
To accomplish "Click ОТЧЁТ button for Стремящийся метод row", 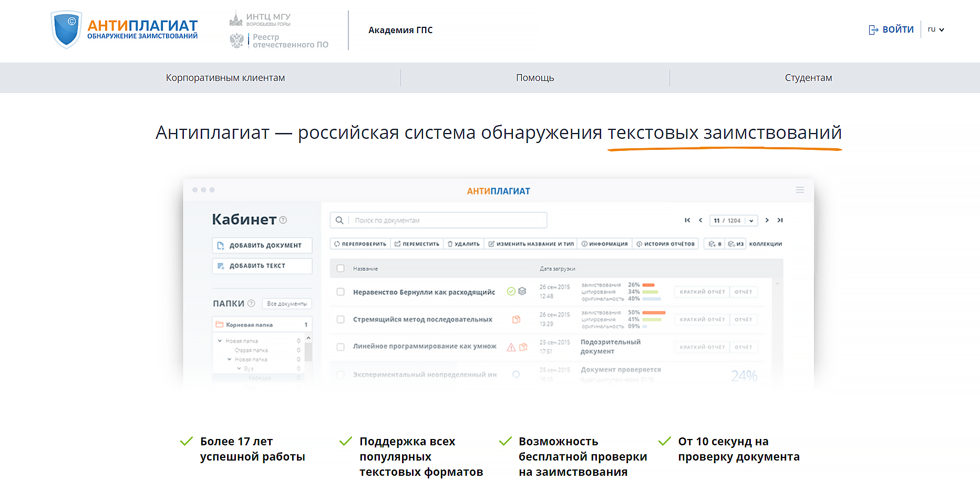I will [744, 320].
